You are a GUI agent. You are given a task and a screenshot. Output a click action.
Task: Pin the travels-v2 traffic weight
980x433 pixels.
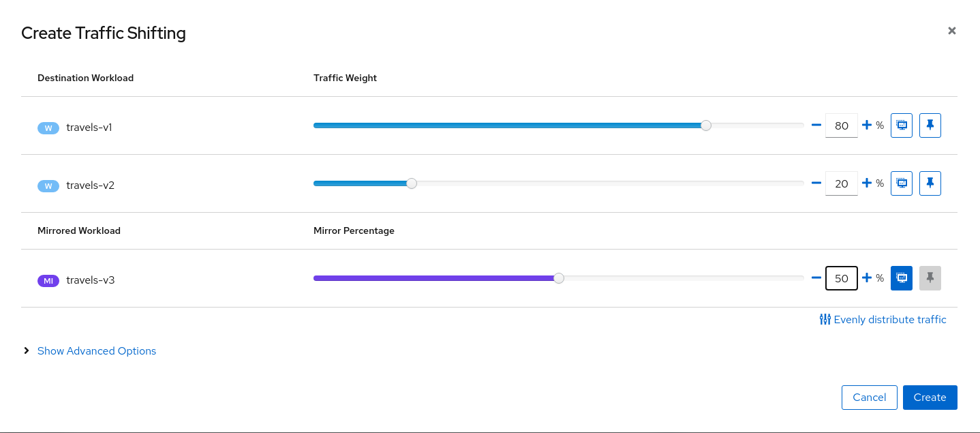click(x=930, y=183)
